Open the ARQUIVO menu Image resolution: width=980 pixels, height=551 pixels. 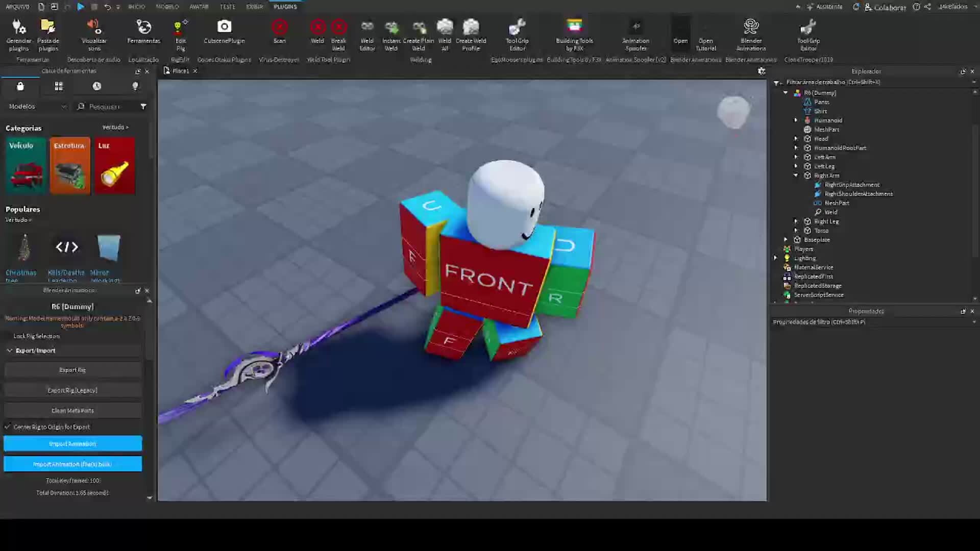click(x=17, y=7)
